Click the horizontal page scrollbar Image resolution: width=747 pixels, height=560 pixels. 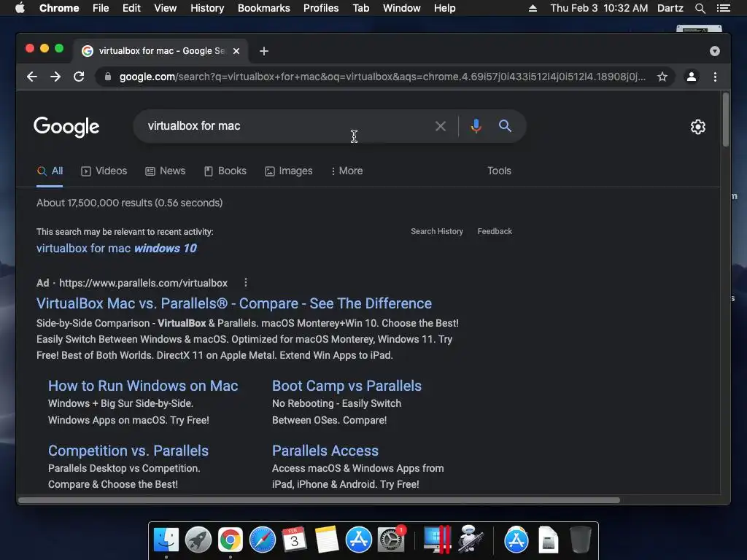coord(320,500)
